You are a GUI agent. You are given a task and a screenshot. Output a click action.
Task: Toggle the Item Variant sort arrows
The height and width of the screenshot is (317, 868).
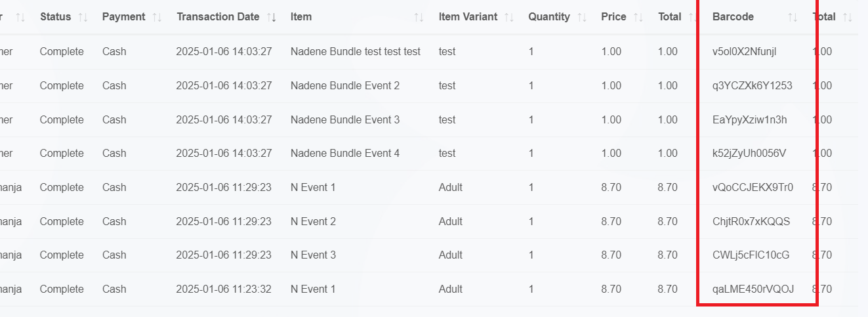(x=509, y=17)
